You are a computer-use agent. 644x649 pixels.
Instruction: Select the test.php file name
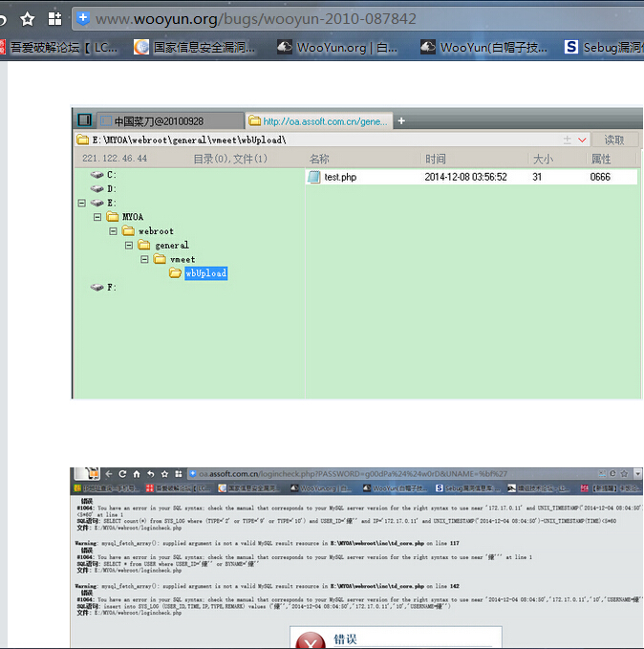pos(340,177)
